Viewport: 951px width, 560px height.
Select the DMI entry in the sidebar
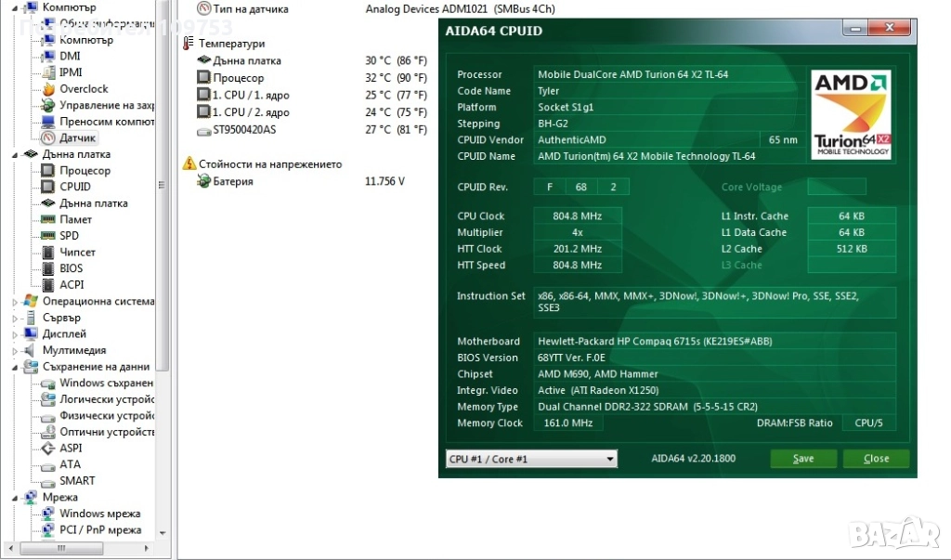click(70, 56)
